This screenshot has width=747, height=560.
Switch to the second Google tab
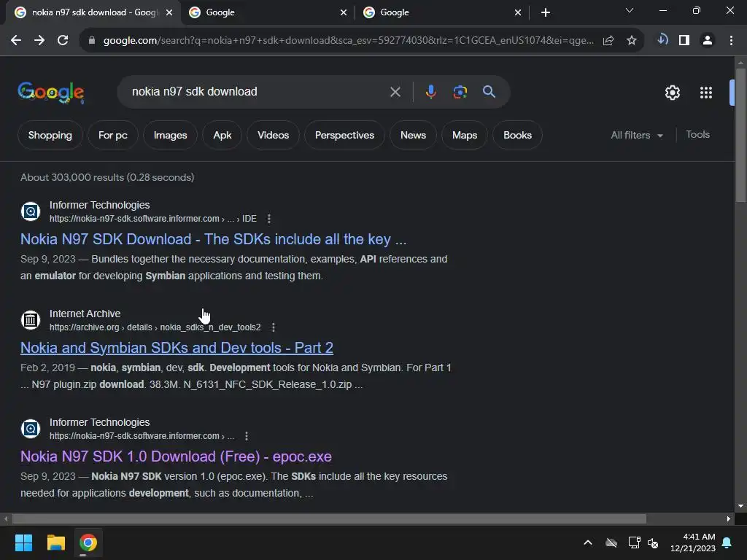pyautogui.click(x=268, y=12)
